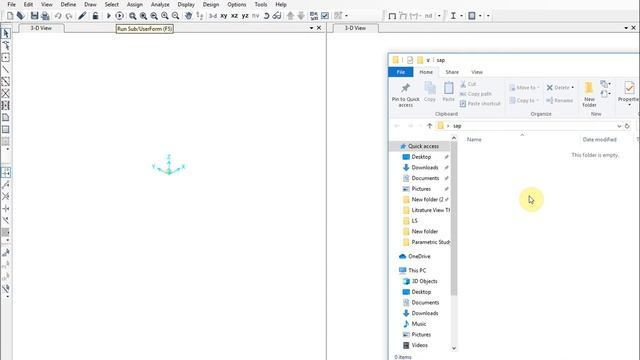Click the pencil Refresh Window icon
640x360 pixels.
tap(82, 16)
